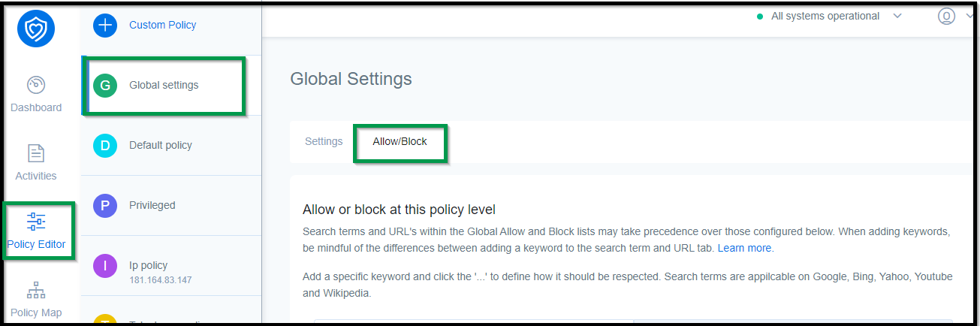
Task: Click the green G Global settings avatar
Action: pos(105,85)
